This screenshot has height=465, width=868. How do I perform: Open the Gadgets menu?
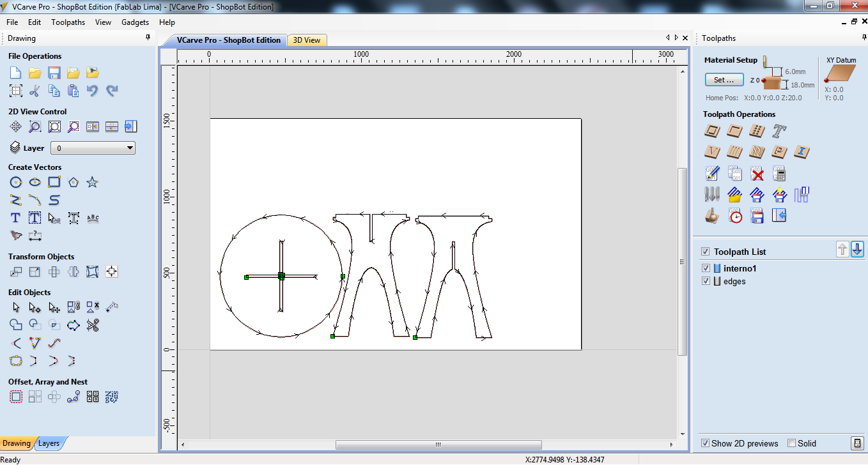(136, 22)
